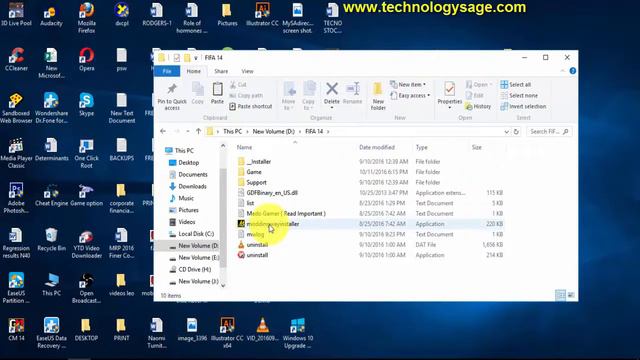Click the Search FIFA 14 field
The image size is (640, 360).
[x=549, y=131]
